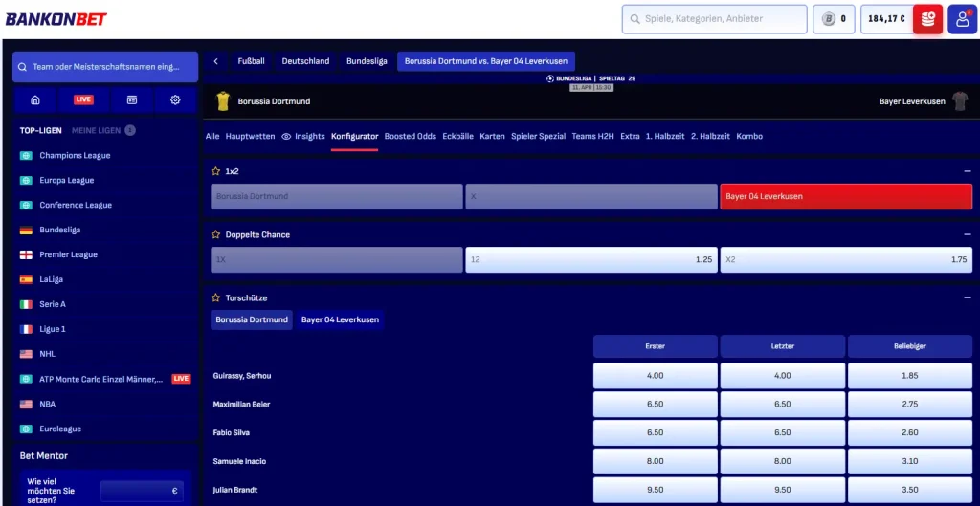Click the home icon in sidebar

click(35, 99)
